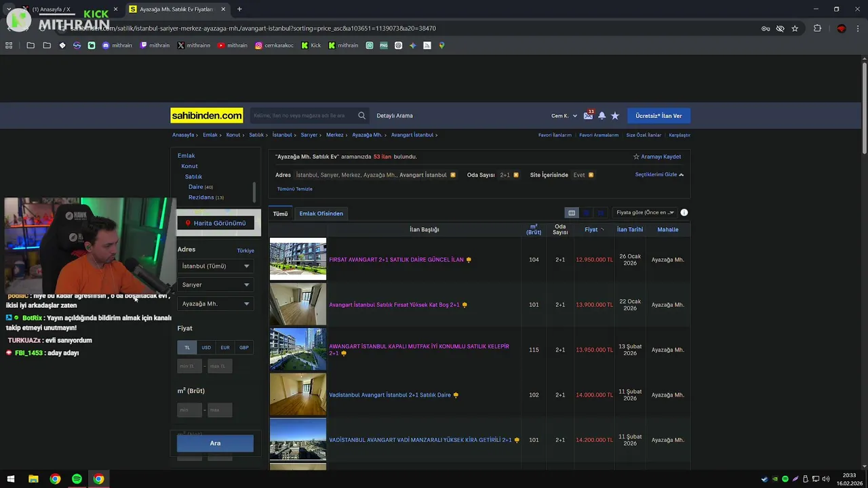Image resolution: width=868 pixels, height=488 pixels.
Task: Collapse selections via Seçtiklerimi Gizle
Action: tap(659, 175)
